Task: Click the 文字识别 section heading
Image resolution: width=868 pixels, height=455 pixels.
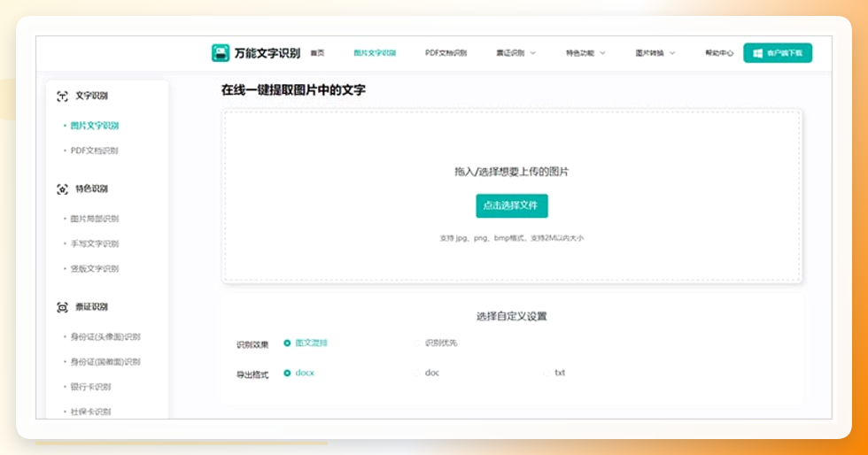Action: (x=91, y=96)
